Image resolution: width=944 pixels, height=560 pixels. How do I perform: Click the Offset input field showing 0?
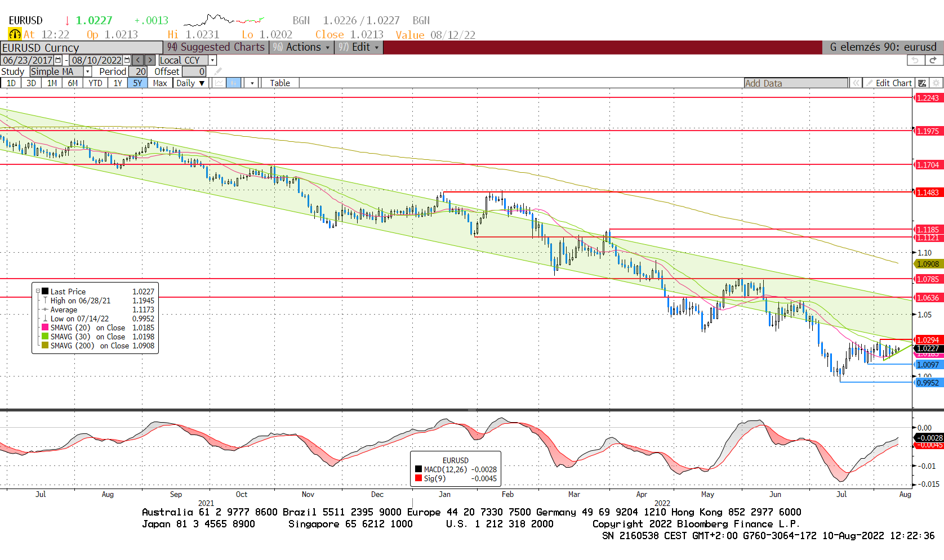(194, 71)
